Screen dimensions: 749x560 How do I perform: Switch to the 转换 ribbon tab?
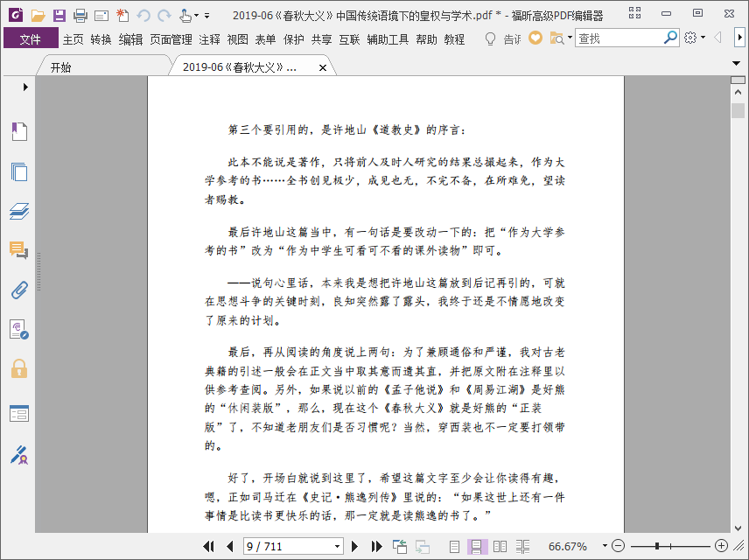(x=101, y=39)
